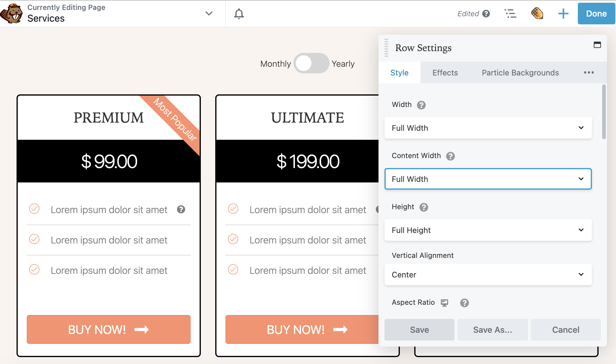Click the list/outline view icon
The image size is (616, 364).
510,13
